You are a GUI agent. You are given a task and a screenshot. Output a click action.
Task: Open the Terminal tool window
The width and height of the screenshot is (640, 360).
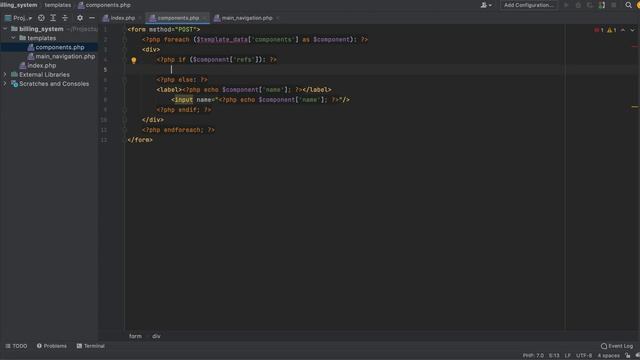pyautogui.click(x=91, y=346)
